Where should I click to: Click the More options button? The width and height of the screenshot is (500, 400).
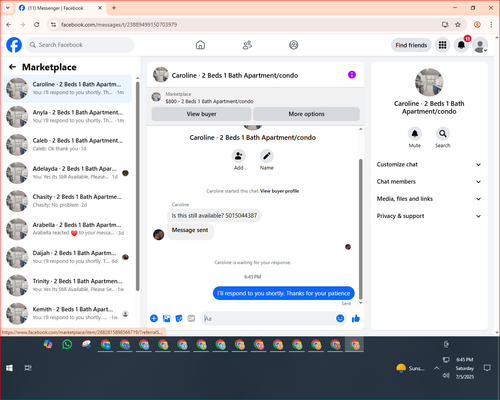306,114
